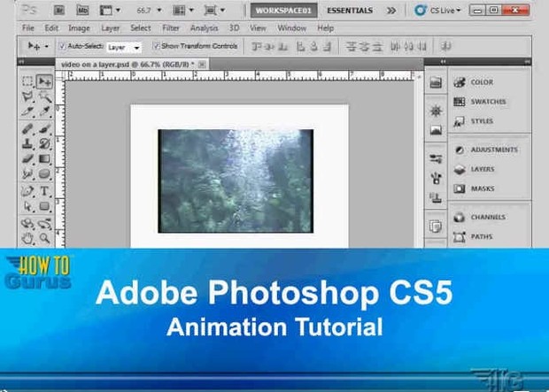Select the Move tool in the toolbox
549x392 pixels.
coord(44,81)
